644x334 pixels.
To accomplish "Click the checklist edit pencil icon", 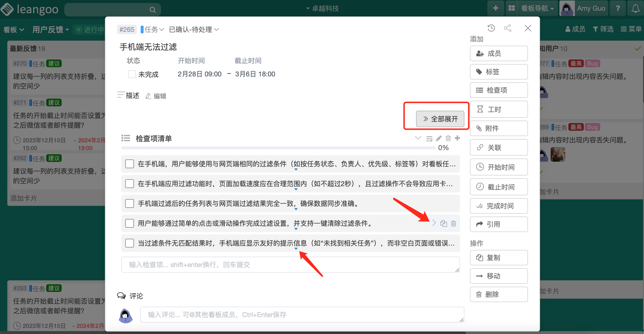I will click(439, 138).
